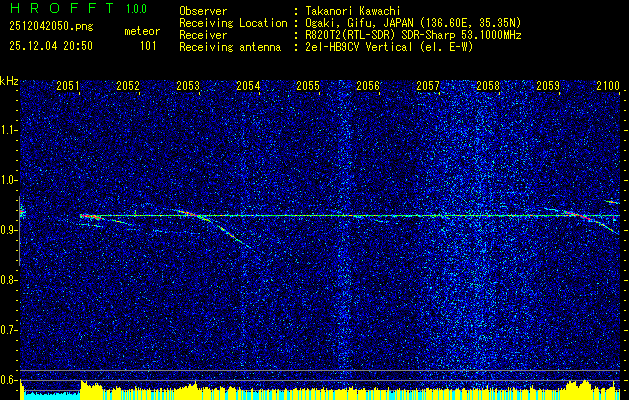The width and height of the screenshot is (629, 400).
Task: Click the 2051 time marker
Action: point(67,86)
